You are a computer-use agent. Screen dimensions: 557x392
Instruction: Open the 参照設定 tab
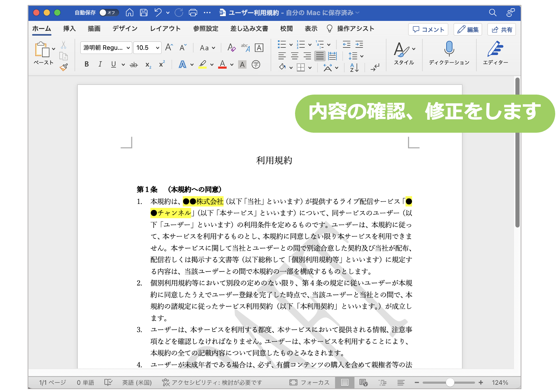(205, 29)
